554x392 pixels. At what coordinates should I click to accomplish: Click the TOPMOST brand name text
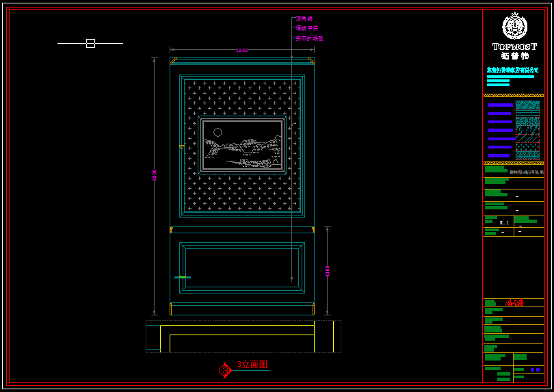[x=514, y=47]
